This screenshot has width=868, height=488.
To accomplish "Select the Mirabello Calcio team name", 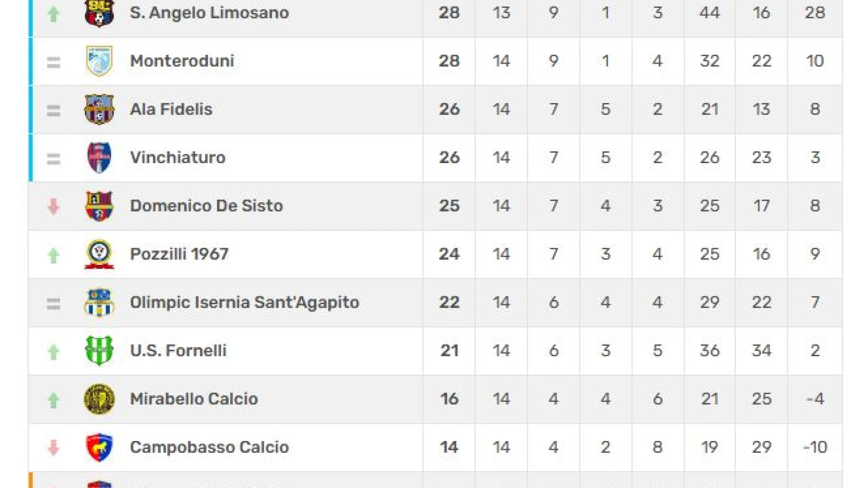I will click(194, 399).
